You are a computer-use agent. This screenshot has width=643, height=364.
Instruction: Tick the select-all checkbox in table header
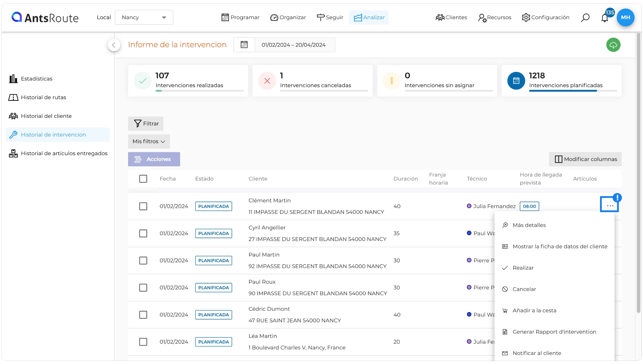143,179
